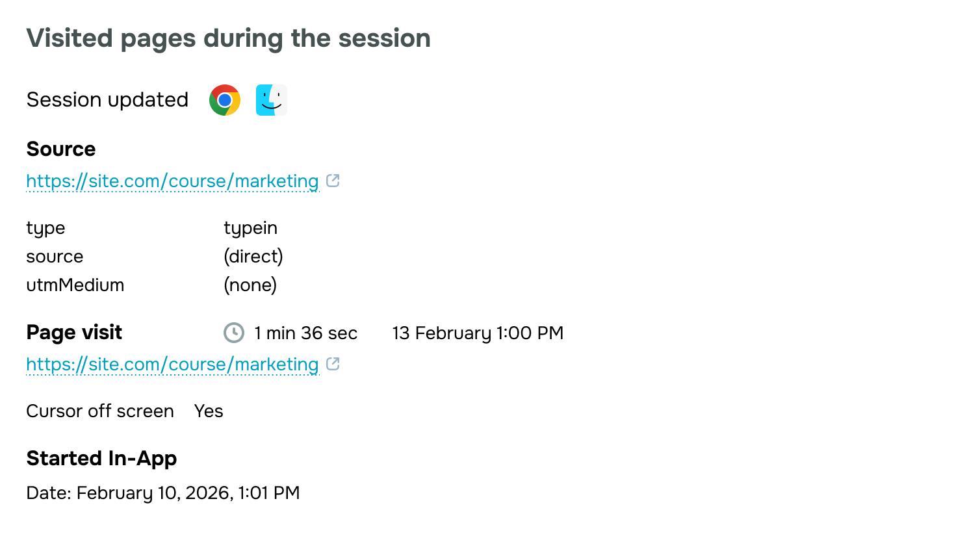Select the Finder operating system icon
The height and width of the screenshot is (551, 980).
[x=271, y=99]
